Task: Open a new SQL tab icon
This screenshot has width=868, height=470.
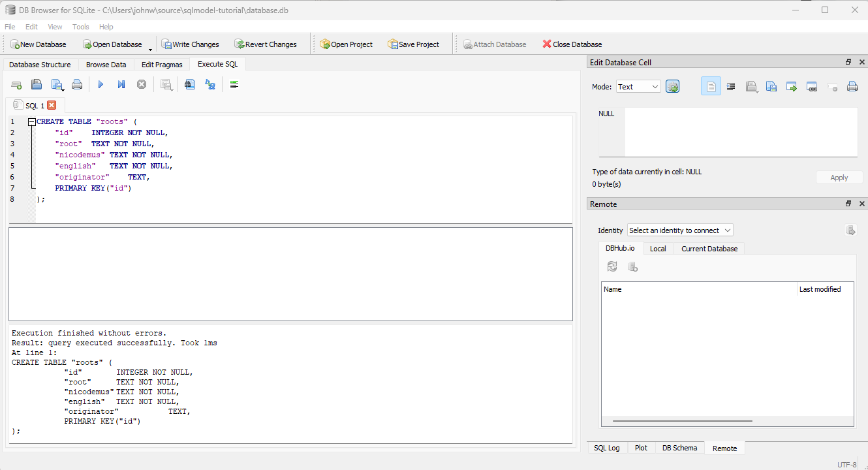Action: [x=16, y=84]
